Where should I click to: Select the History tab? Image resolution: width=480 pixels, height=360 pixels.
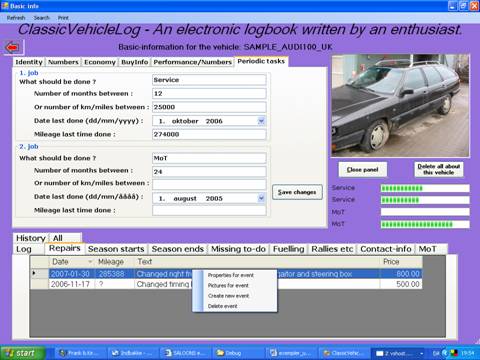[x=31, y=238]
